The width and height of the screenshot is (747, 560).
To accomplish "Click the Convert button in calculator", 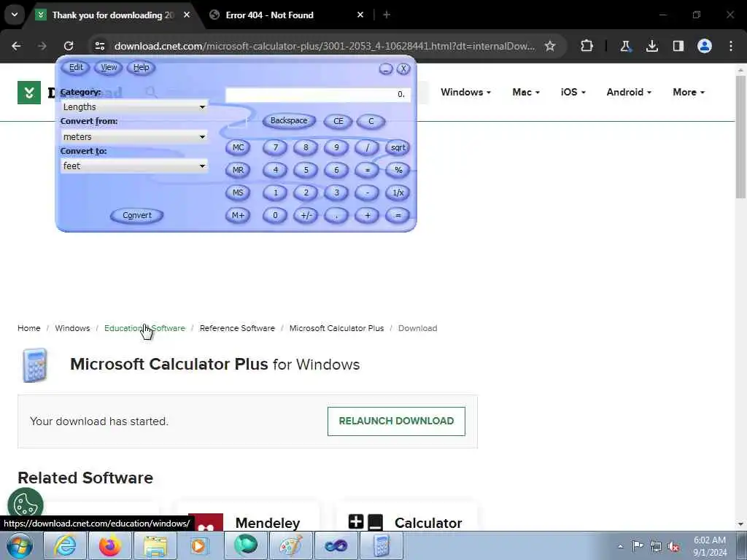I will [136, 215].
